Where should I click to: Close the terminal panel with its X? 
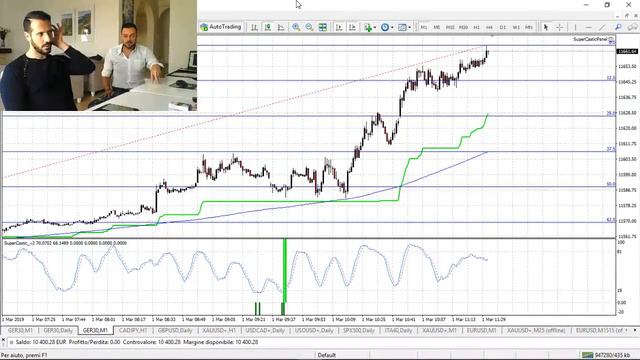click(3, 340)
